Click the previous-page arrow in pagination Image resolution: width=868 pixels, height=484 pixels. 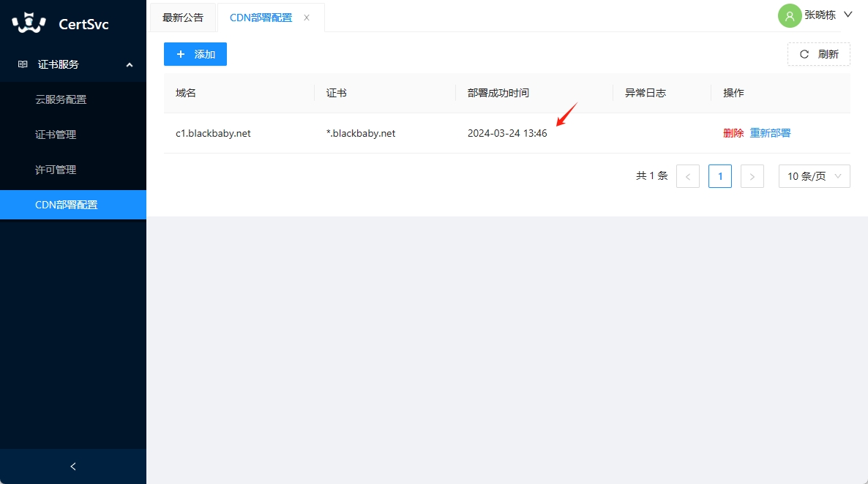pos(688,175)
